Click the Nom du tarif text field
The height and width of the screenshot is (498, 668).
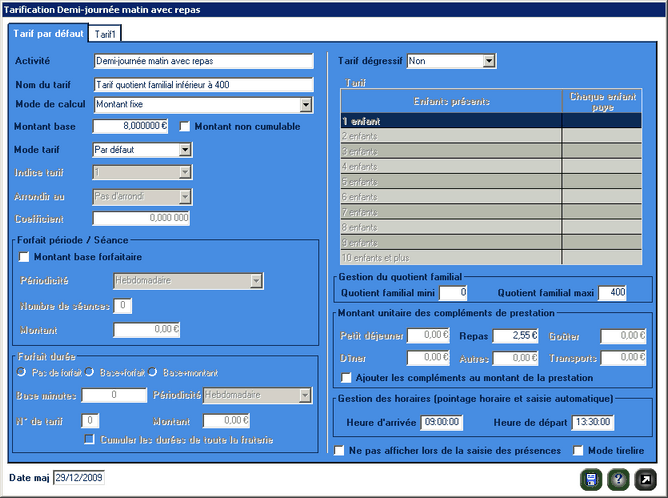point(202,83)
